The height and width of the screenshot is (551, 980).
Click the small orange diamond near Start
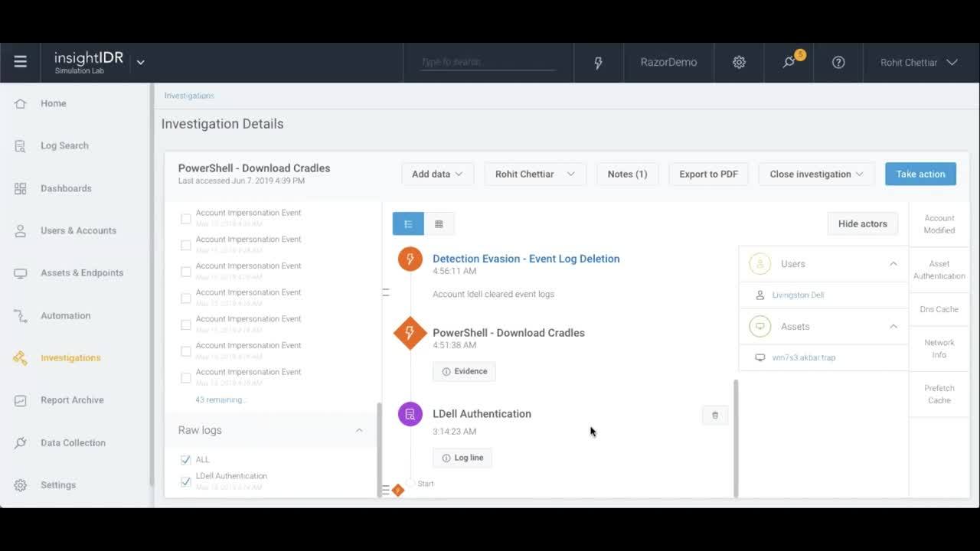tap(397, 490)
